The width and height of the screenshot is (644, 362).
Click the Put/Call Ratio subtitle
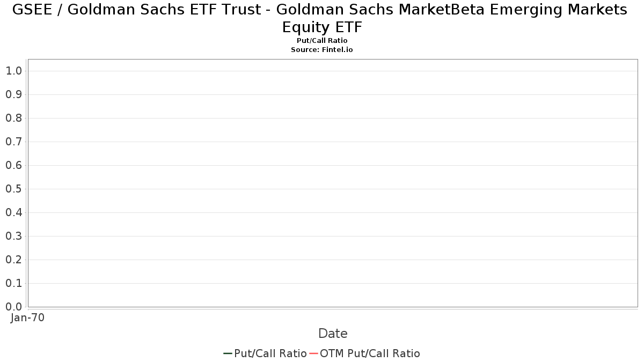point(322,41)
